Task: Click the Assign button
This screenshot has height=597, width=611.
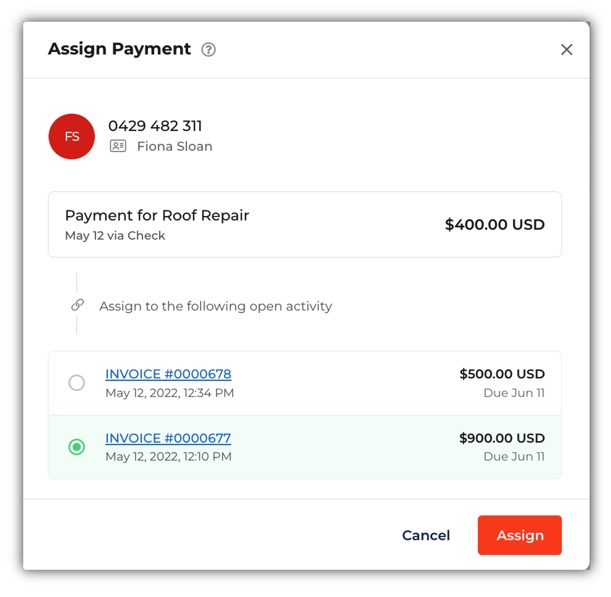Action: point(519,535)
